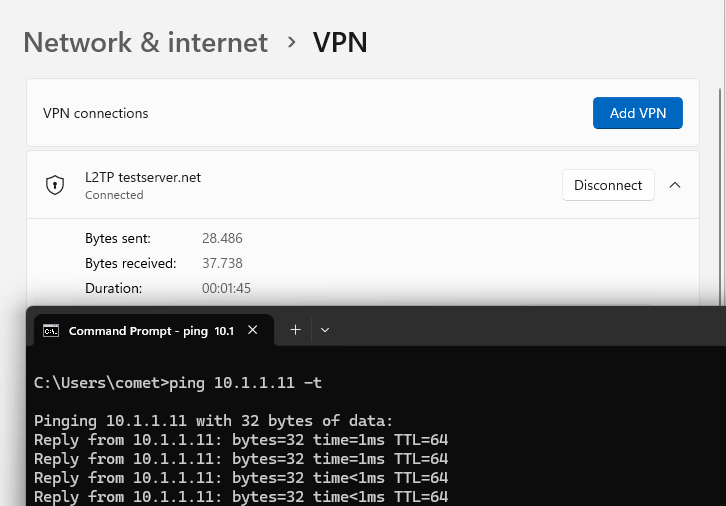Click the Duration value 00:01:45
This screenshot has width=726, height=506.
point(226,288)
